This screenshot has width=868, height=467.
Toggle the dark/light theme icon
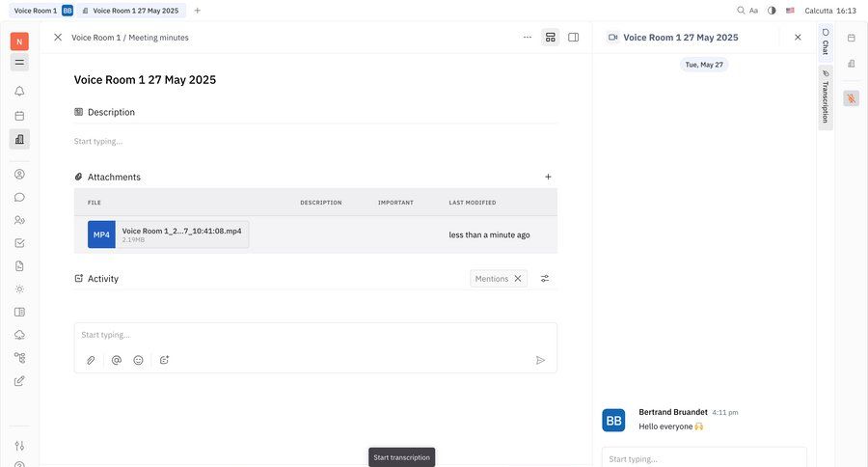point(772,11)
